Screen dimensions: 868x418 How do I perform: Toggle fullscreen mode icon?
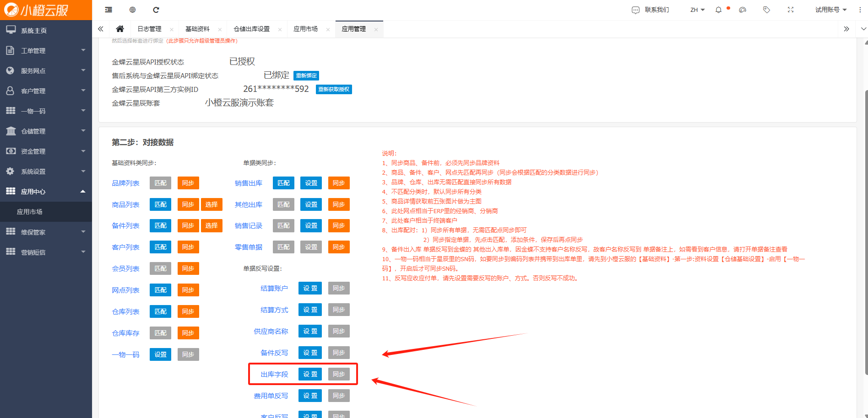[791, 10]
